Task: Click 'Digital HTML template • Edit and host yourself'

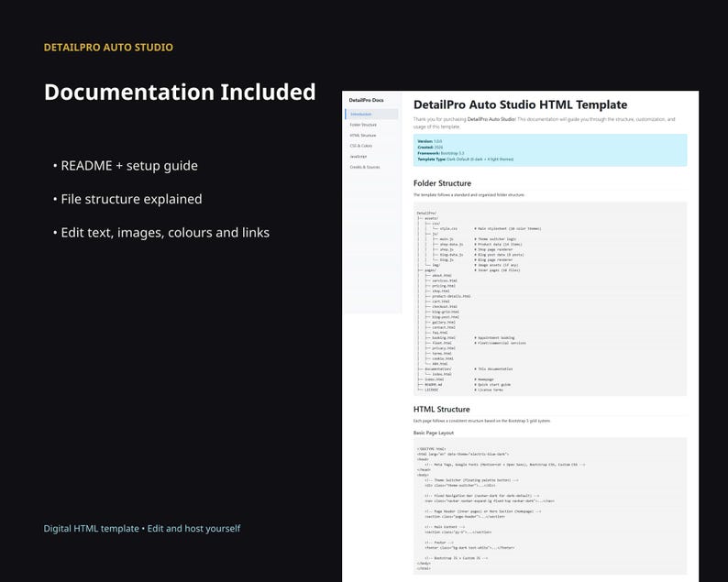Action: pyautogui.click(x=142, y=529)
